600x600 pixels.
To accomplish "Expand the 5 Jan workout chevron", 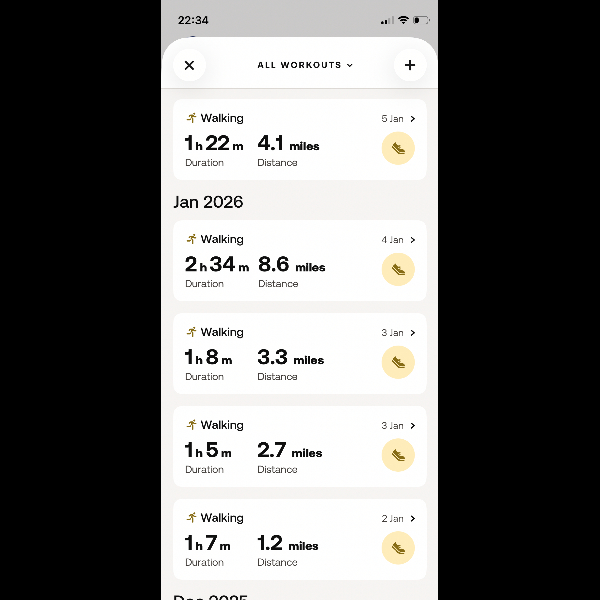I will coord(413,119).
